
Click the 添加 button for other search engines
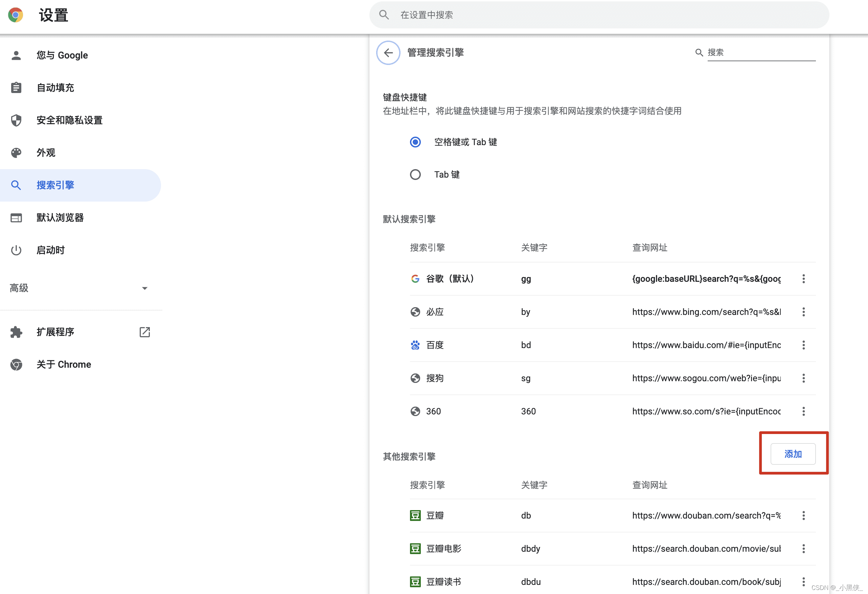point(793,454)
